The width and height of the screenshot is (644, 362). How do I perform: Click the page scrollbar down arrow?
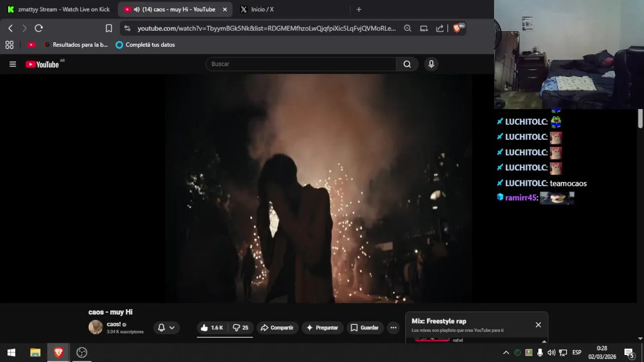640,339
